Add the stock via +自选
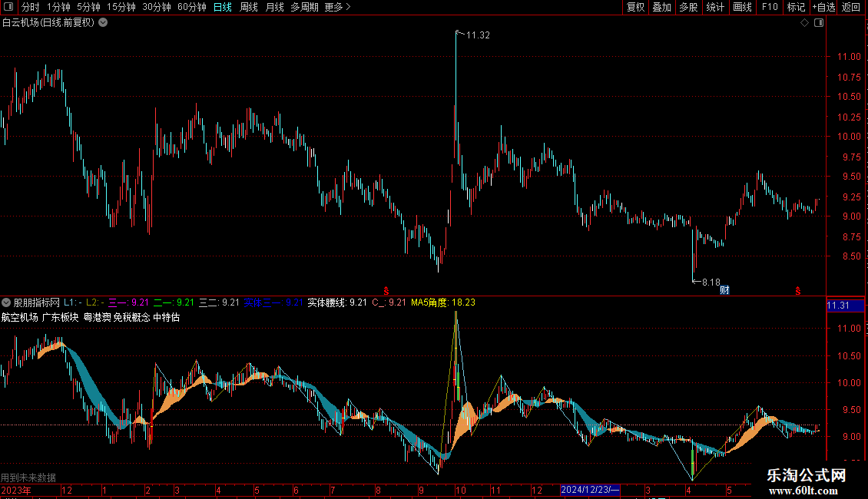Screen dimensions: 868x499 823,7
